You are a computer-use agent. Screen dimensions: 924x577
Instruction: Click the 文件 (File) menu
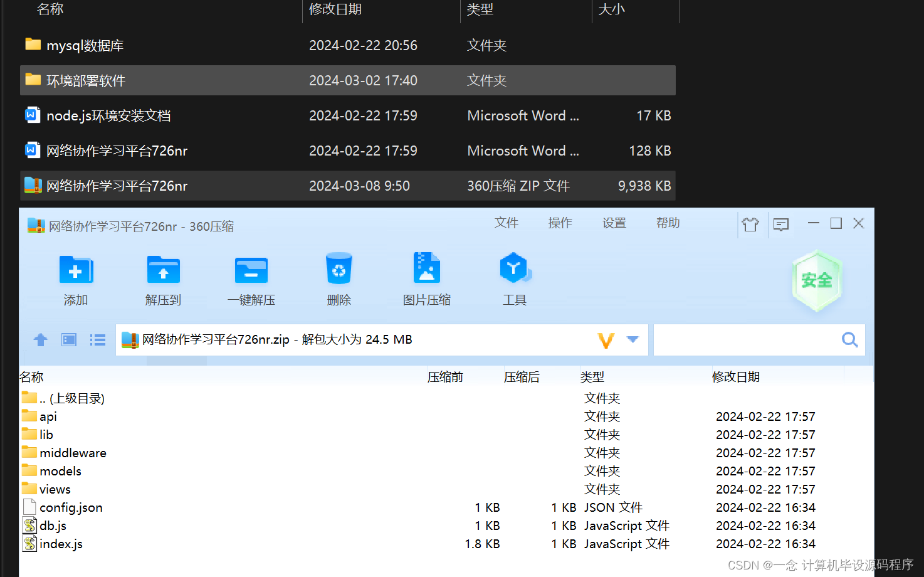[507, 223]
